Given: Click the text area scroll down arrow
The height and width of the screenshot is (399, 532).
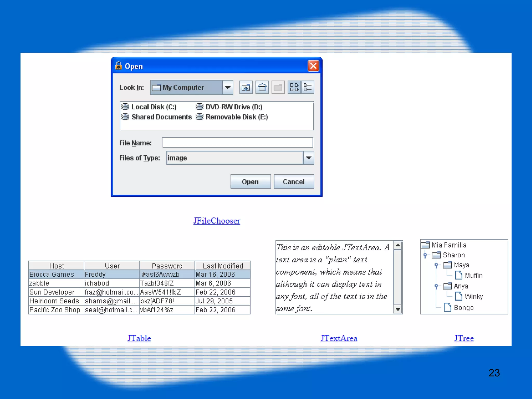Looking at the screenshot, I should pyautogui.click(x=398, y=309).
